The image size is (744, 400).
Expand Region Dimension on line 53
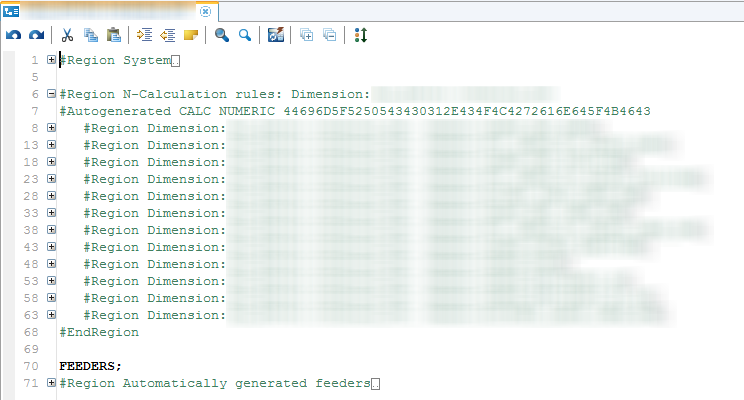[51, 281]
